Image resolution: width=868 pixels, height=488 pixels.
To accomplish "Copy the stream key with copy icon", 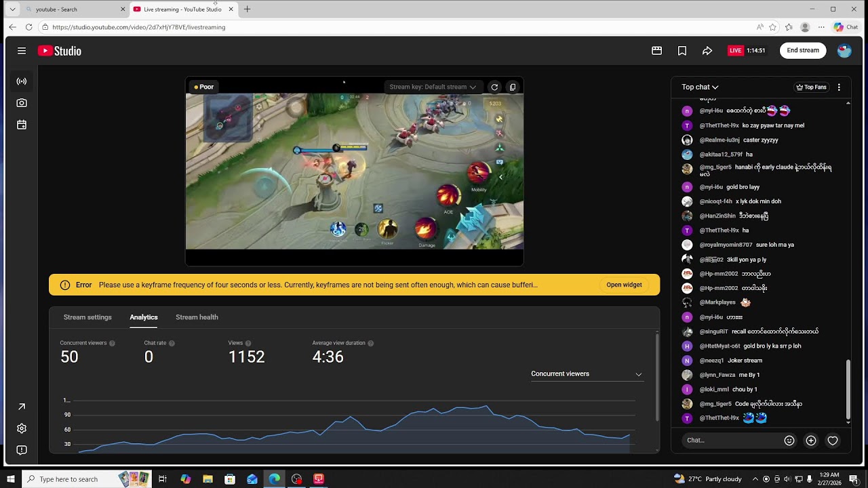I will click(x=513, y=87).
